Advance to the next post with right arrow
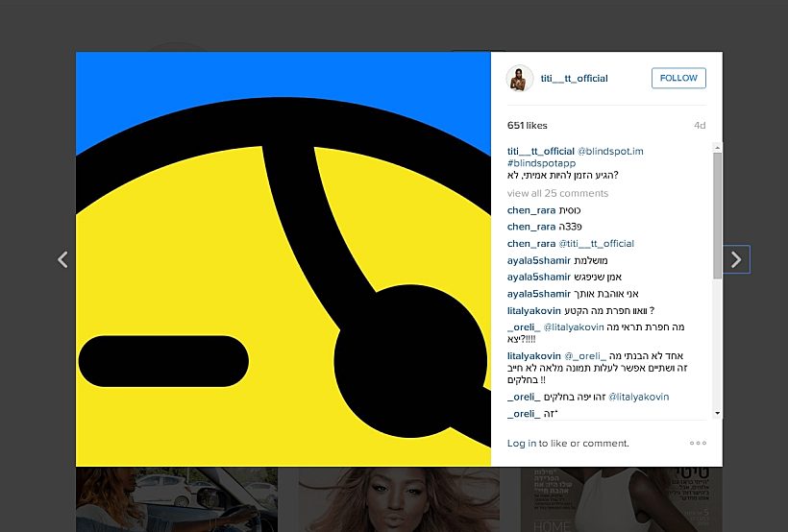This screenshot has width=788, height=532. coord(735,259)
